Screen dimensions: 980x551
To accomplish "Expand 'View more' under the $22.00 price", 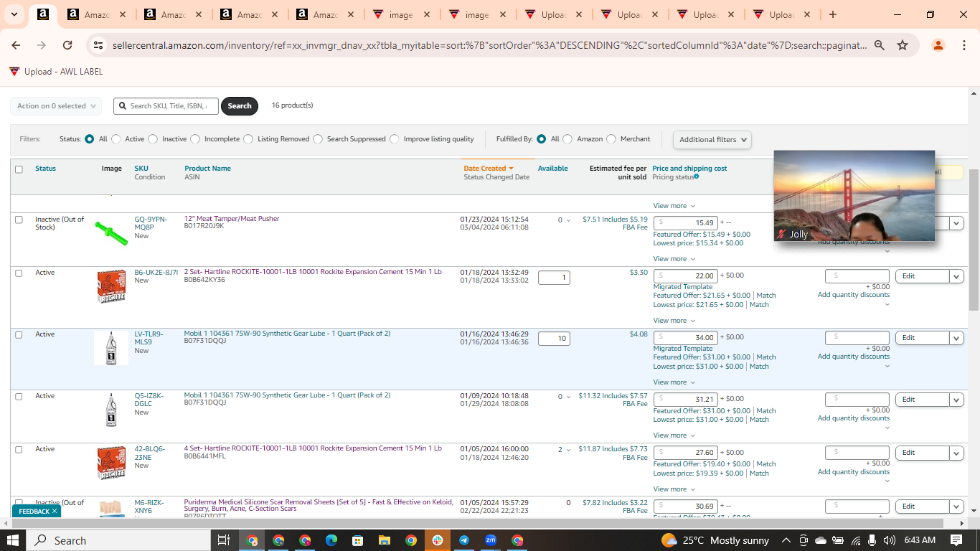I will click(674, 321).
